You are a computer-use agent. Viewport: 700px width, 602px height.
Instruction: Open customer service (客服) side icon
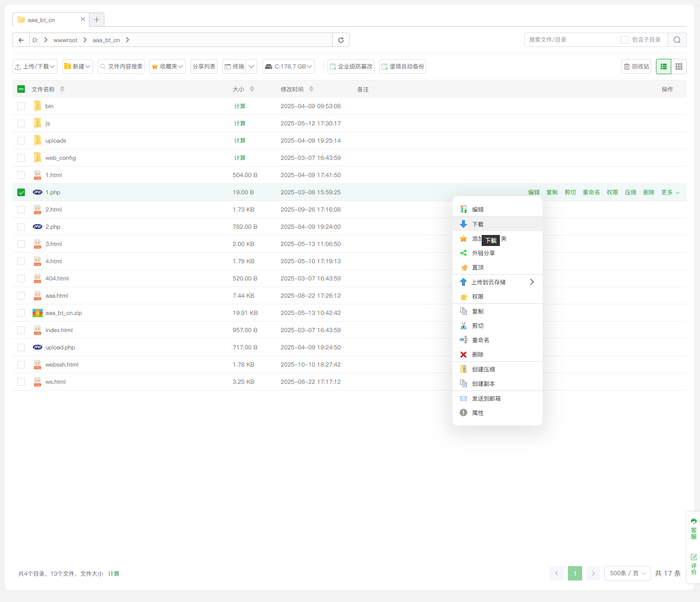pos(693,529)
